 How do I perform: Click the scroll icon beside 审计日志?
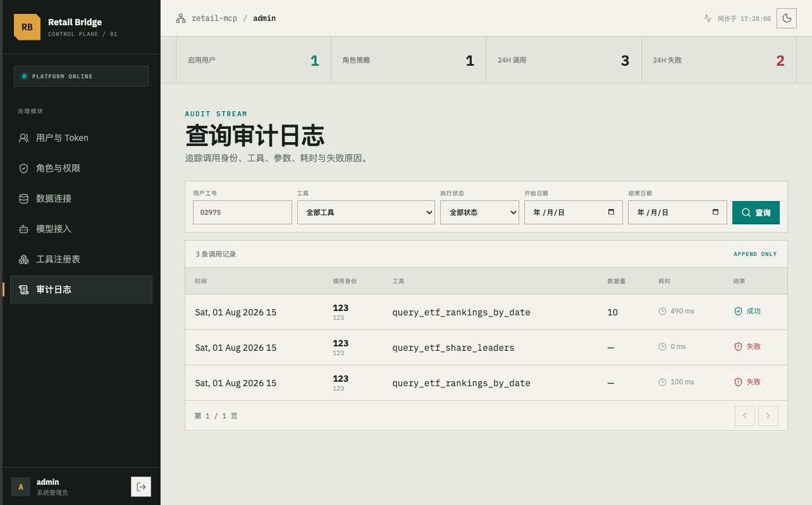(24, 289)
